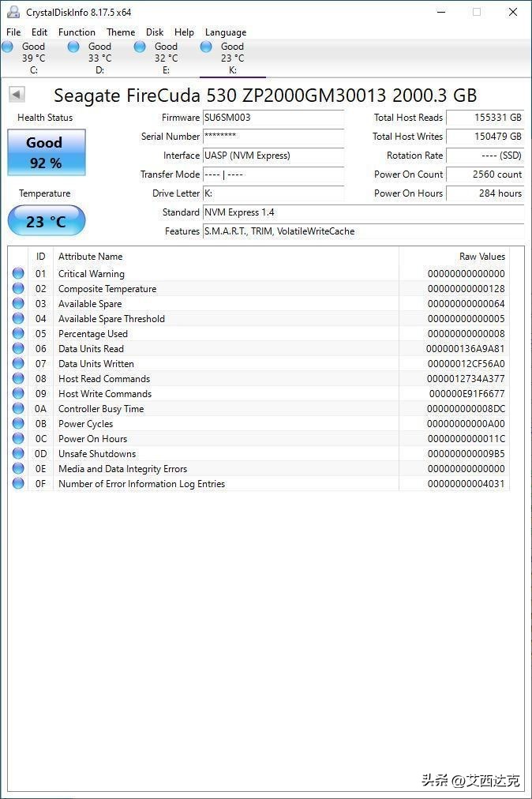
Task: Select drive E: status icon
Action: point(140,47)
